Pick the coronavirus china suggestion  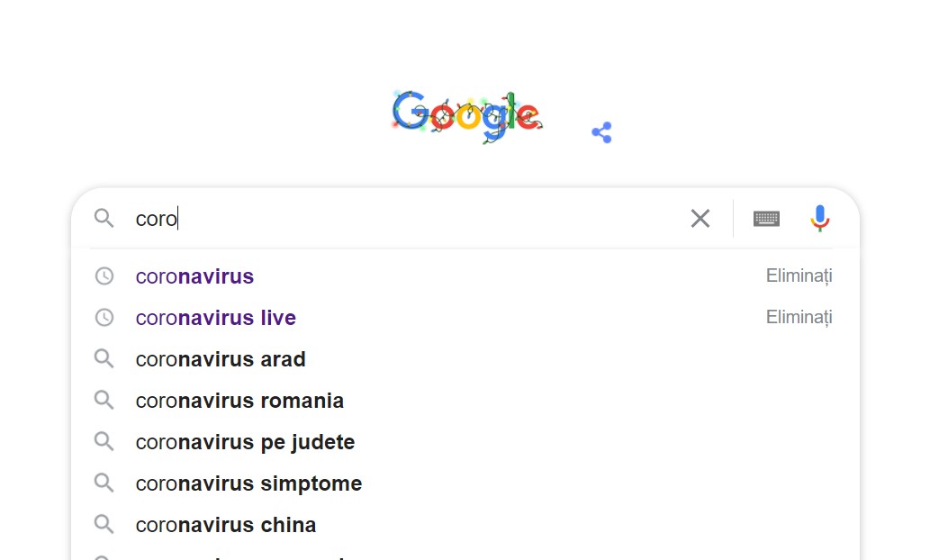coord(225,525)
